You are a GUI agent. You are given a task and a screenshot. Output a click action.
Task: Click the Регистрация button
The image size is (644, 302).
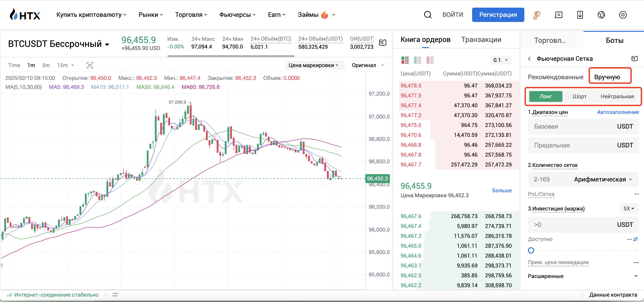(x=498, y=15)
